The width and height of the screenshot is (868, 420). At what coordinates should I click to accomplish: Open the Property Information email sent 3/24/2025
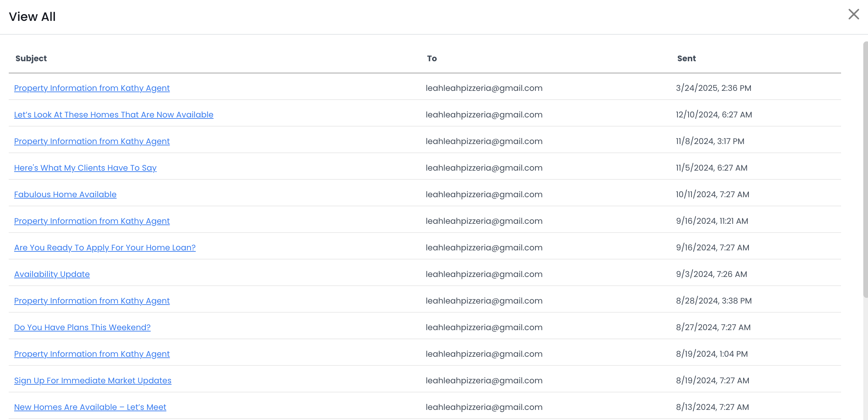coord(92,88)
